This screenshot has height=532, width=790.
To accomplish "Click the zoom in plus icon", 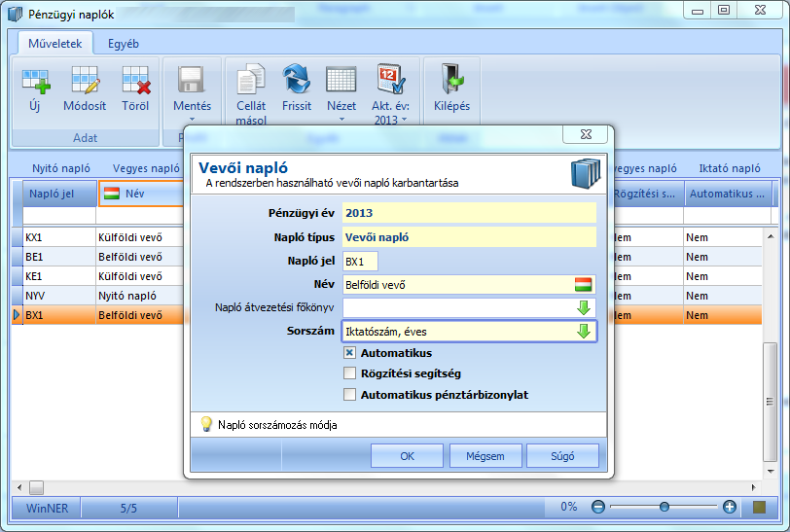I will (x=729, y=507).
